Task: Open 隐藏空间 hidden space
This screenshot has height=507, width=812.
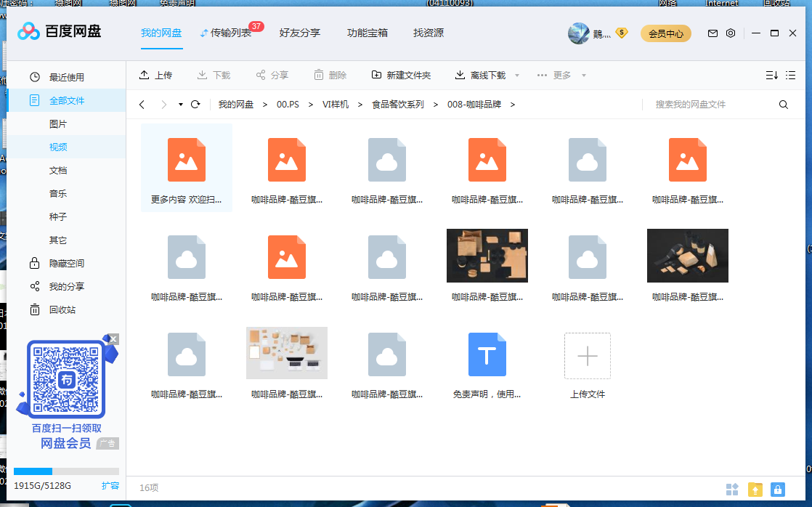Action: (66, 263)
